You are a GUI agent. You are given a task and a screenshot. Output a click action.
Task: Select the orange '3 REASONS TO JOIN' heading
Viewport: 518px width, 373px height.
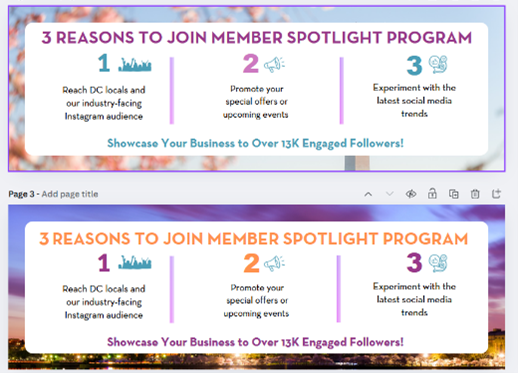click(x=254, y=239)
